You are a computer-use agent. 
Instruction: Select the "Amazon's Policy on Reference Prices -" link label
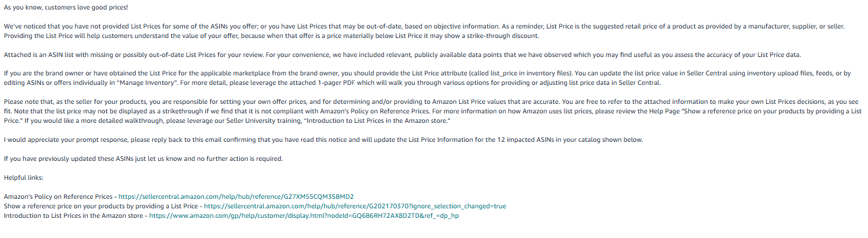[x=60, y=196]
